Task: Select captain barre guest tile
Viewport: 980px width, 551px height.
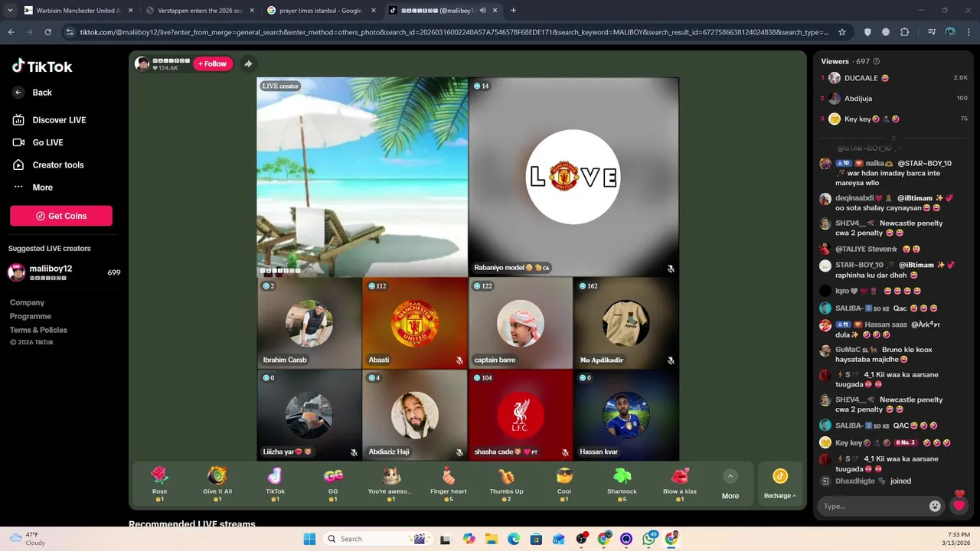Action: tap(521, 323)
